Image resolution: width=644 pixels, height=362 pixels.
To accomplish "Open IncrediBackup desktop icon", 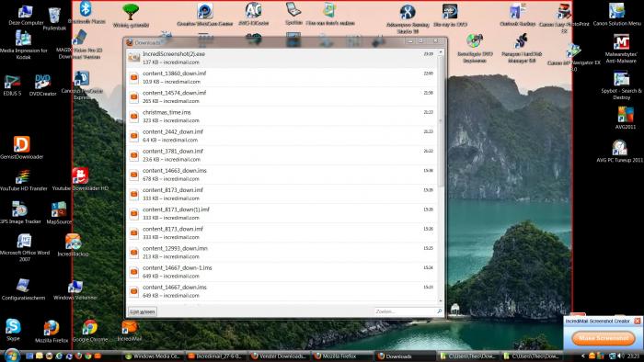I will (73, 244).
